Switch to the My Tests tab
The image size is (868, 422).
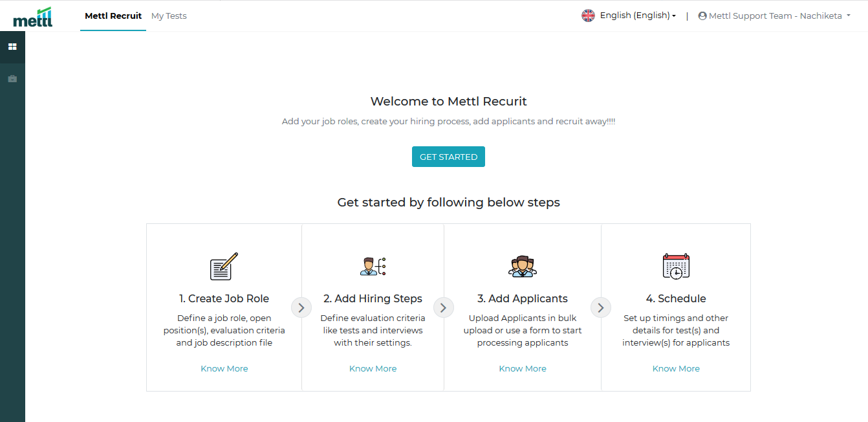coord(169,16)
